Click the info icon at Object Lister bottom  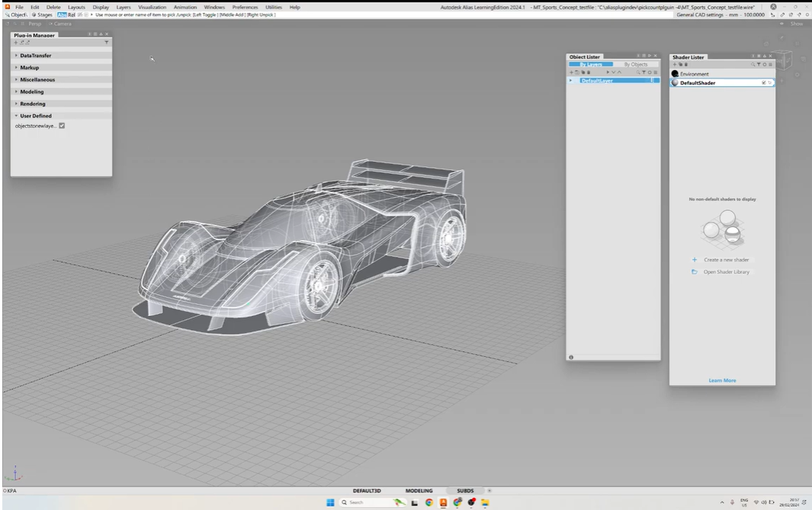(571, 357)
